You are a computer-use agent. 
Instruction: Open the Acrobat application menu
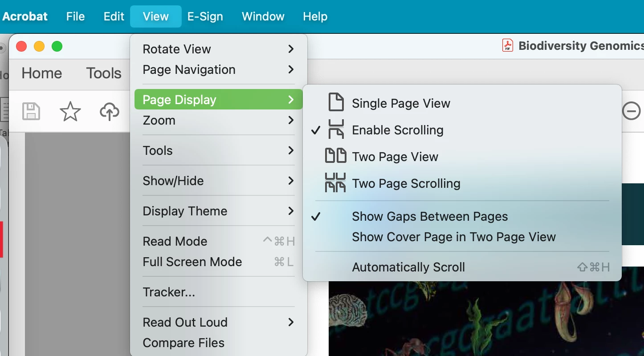[25, 16]
